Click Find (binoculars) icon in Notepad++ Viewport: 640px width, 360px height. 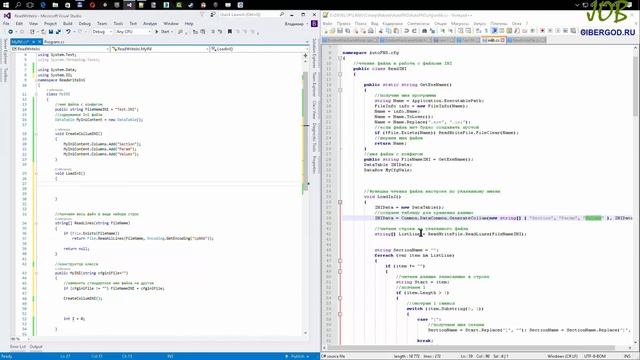coord(424,31)
